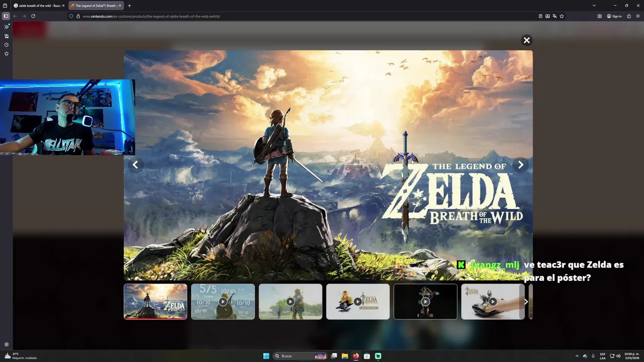Open the extensions toolbar button
Screen dimensions: 644x362
pos(629,16)
